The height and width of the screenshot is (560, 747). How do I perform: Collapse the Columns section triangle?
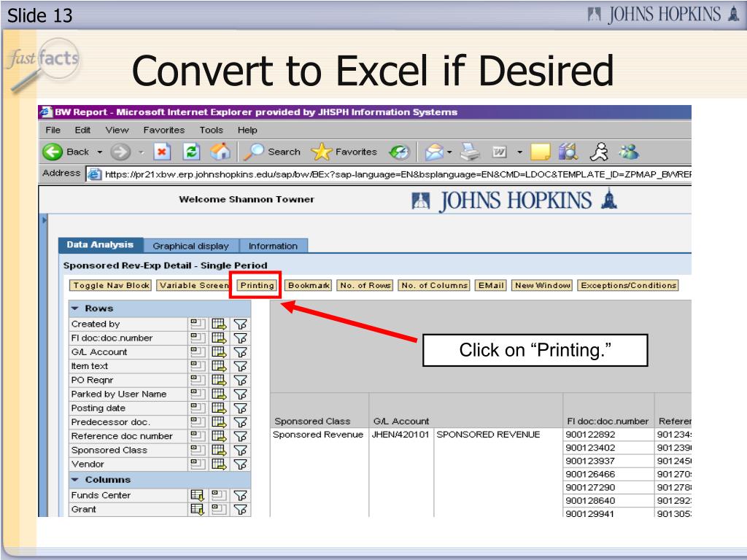[75, 480]
